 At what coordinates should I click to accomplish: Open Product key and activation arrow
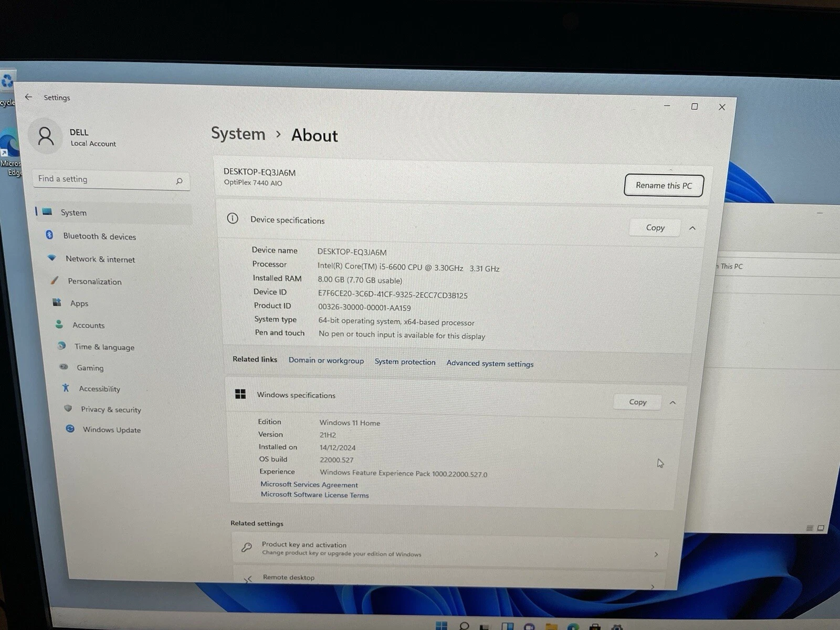(656, 554)
